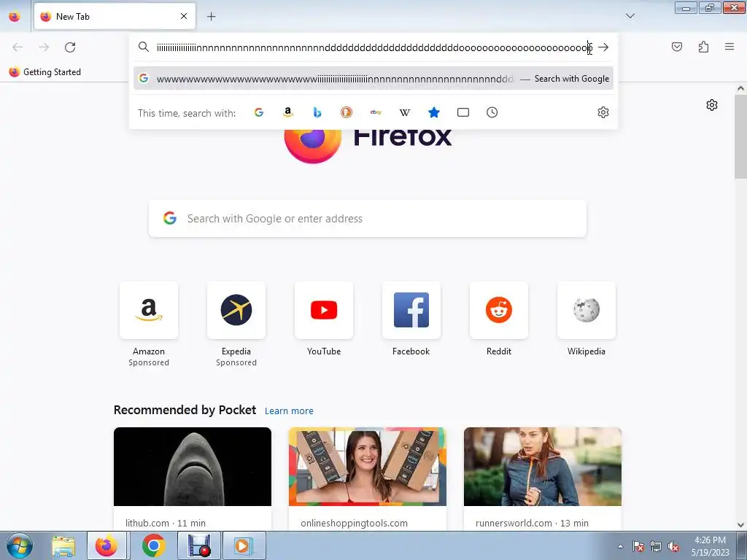
Task: Click the Firefox taskbar button
Action: click(107, 546)
